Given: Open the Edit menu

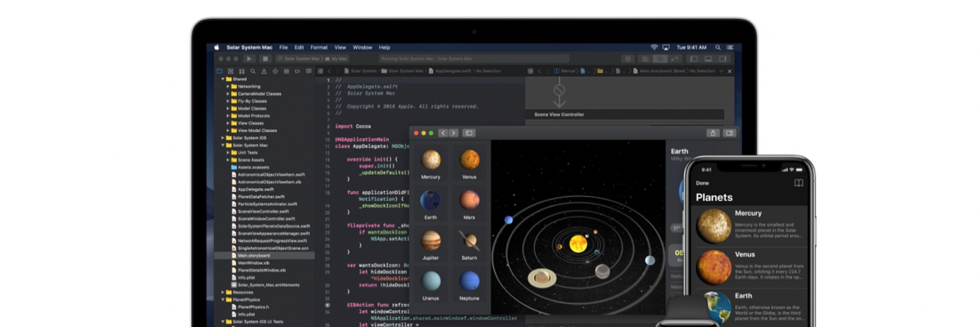Looking at the screenshot, I should pyautogui.click(x=299, y=47).
